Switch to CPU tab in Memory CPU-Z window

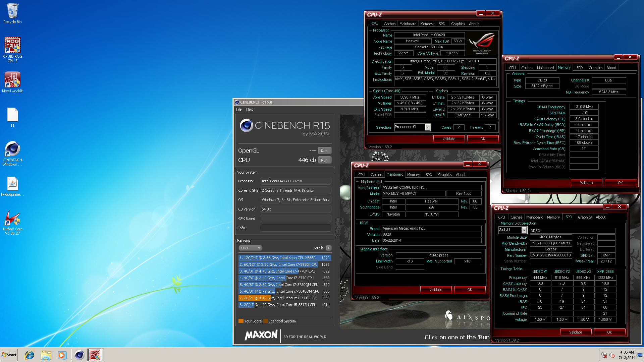(512, 68)
